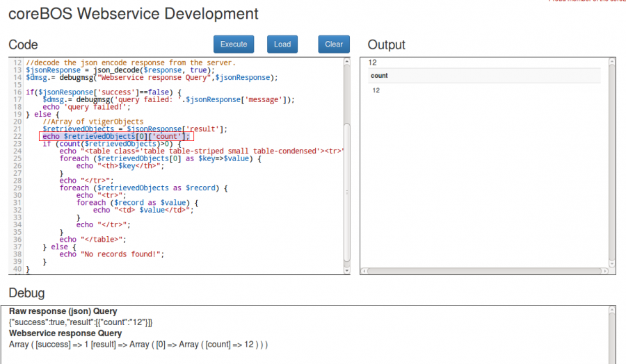Click the Debug panel scroll-up arrow
Image resolution: width=626 pixels, height=364 pixels.
(612, 311)
